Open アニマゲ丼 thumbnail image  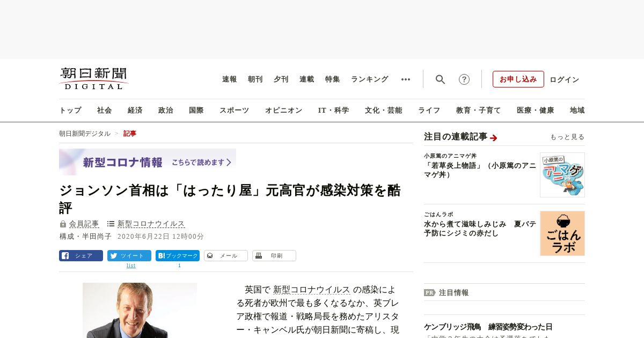pos(562,175)
